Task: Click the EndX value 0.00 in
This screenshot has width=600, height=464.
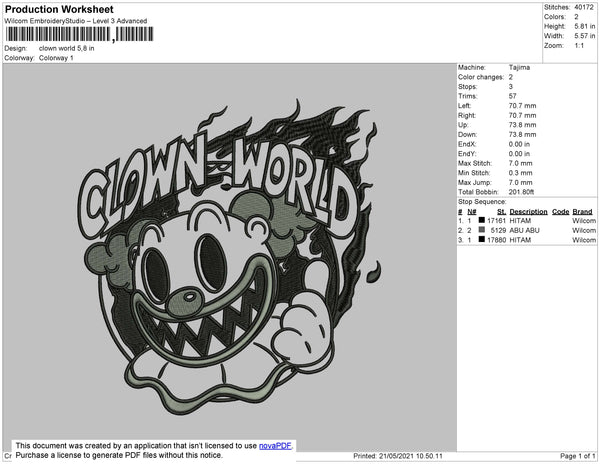Action: (x=519, y=144)
